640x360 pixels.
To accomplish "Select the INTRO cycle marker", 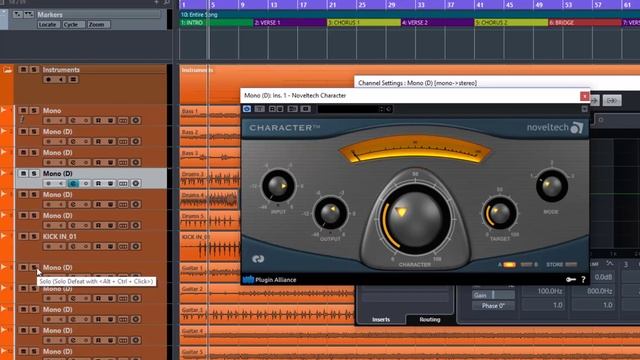I will tap(216, 23).
